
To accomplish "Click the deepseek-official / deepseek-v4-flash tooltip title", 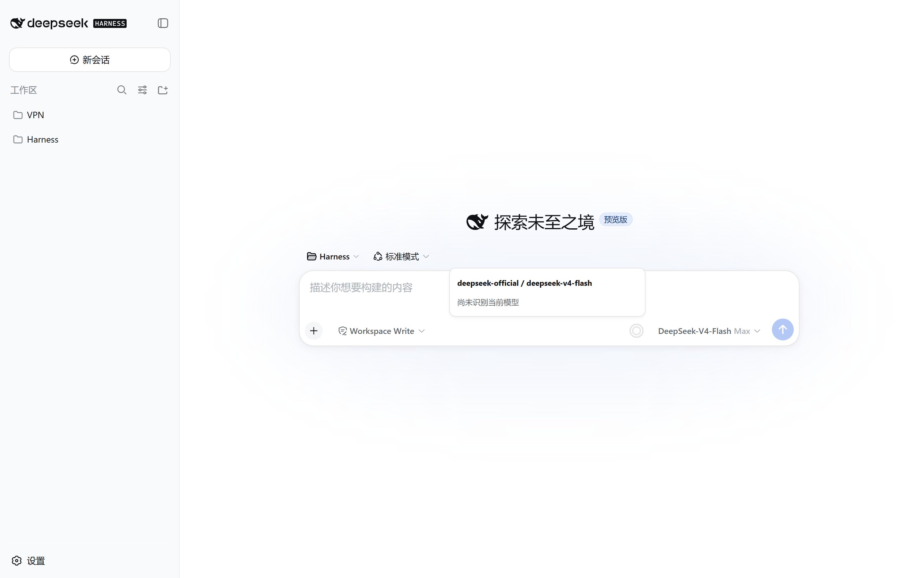I will tap(524, 283).
